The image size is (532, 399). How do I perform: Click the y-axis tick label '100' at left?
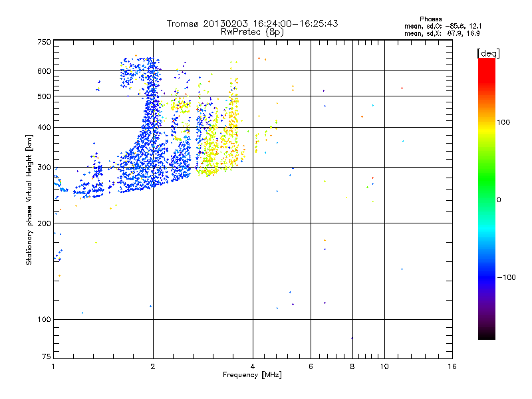click(45, 320)
